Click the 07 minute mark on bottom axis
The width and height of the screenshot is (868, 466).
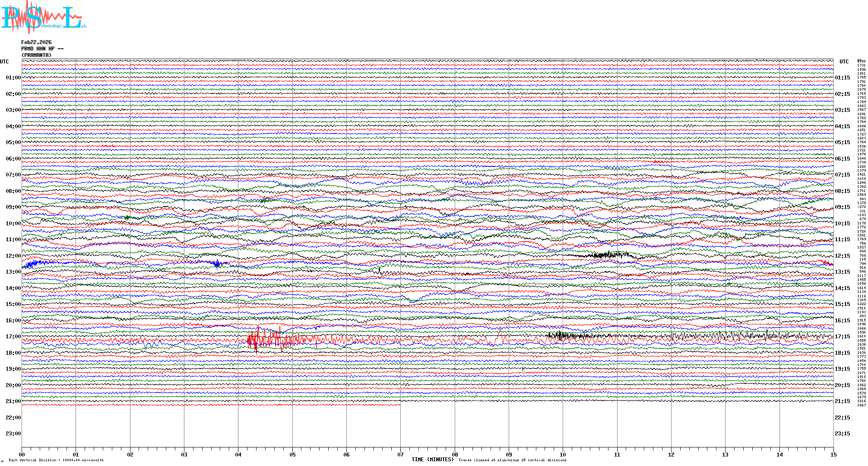pyautogui.click(x=400, y=454)
